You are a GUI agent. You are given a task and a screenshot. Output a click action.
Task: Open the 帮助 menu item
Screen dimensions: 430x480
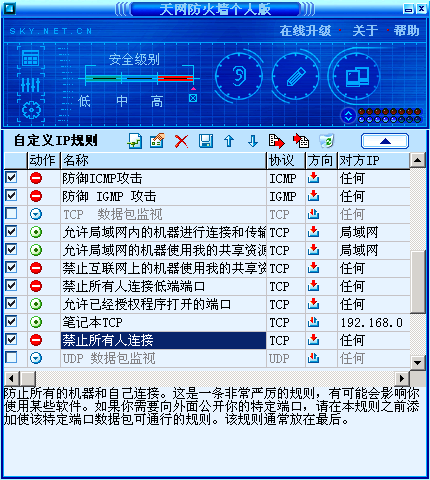(406, 31)
